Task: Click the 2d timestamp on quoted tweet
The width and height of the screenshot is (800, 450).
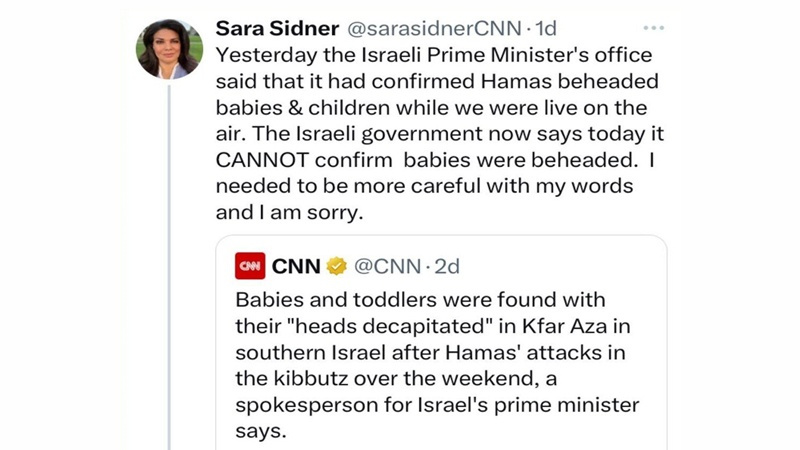Action: (x=445, y=266)
